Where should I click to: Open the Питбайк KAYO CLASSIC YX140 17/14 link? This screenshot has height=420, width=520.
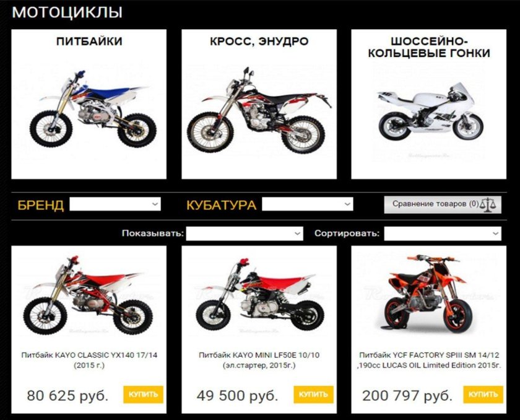click(89, 360)
